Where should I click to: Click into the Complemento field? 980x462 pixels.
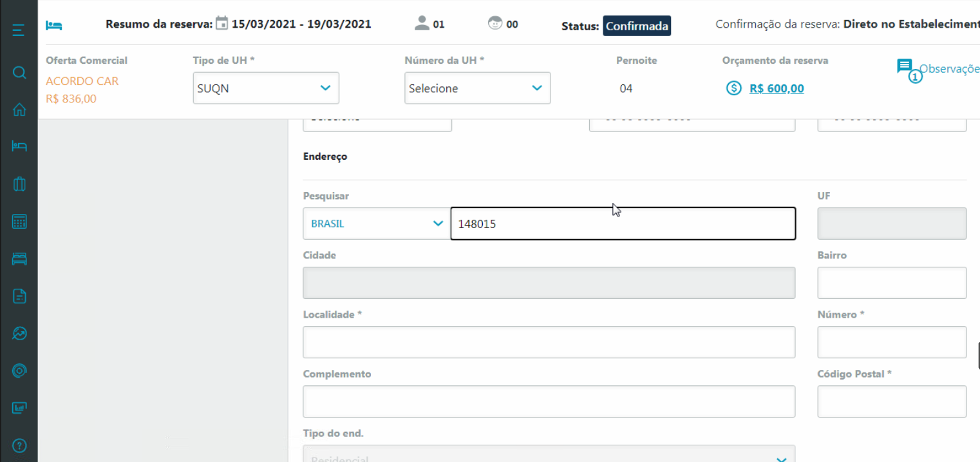[549, 401]
